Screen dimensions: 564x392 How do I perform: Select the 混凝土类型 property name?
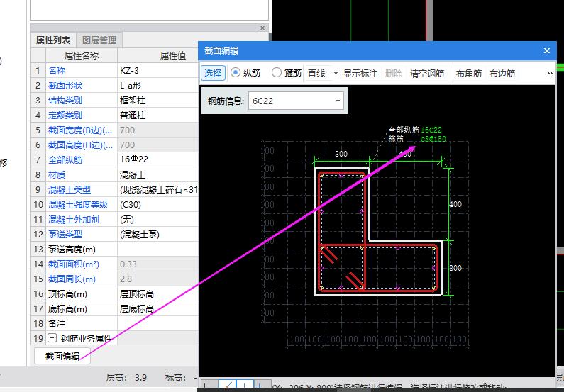click(x=70, y=190)
